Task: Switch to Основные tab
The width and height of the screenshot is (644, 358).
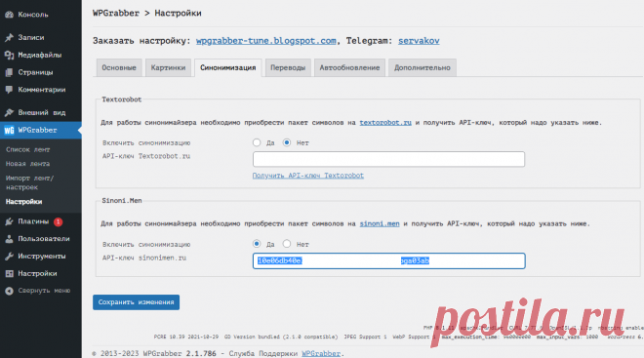Action: click(119, 67)
